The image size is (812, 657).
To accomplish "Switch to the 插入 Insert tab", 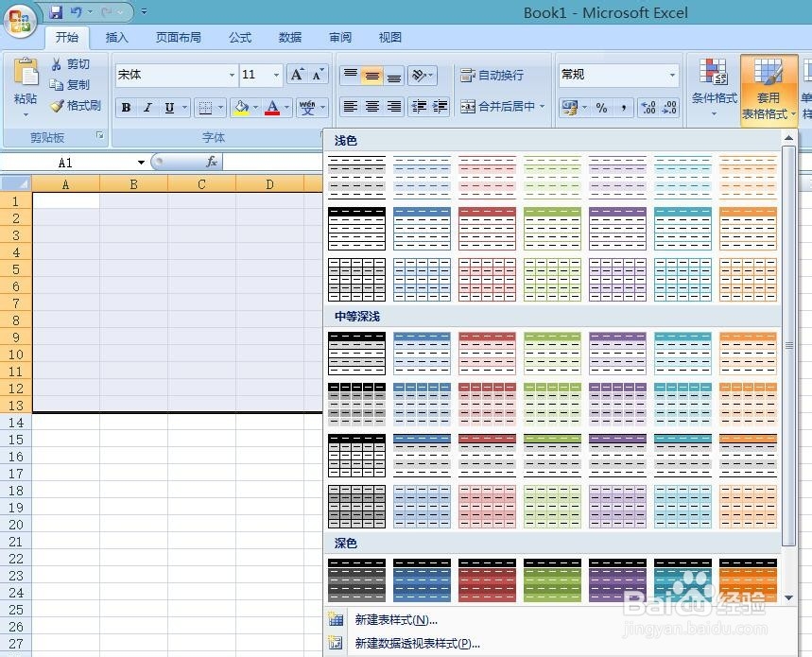I will [x=116, y=37].
